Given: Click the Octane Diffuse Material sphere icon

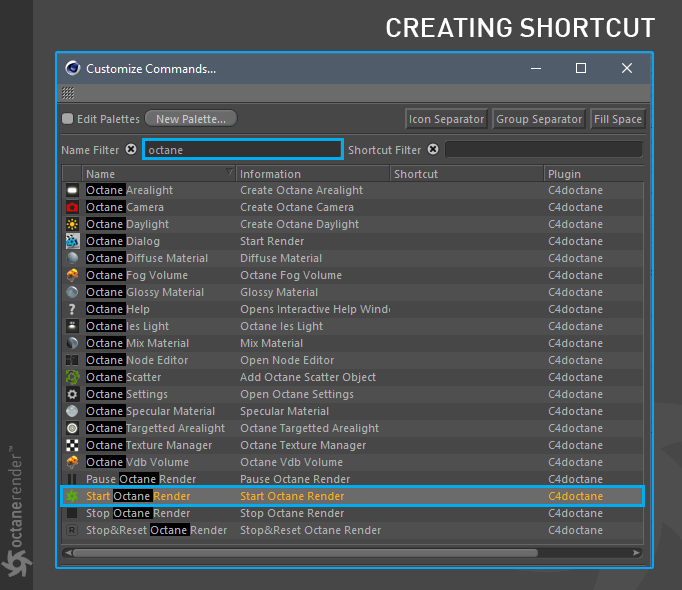Looking at the screenshot, I should click(x=72, y=258).
